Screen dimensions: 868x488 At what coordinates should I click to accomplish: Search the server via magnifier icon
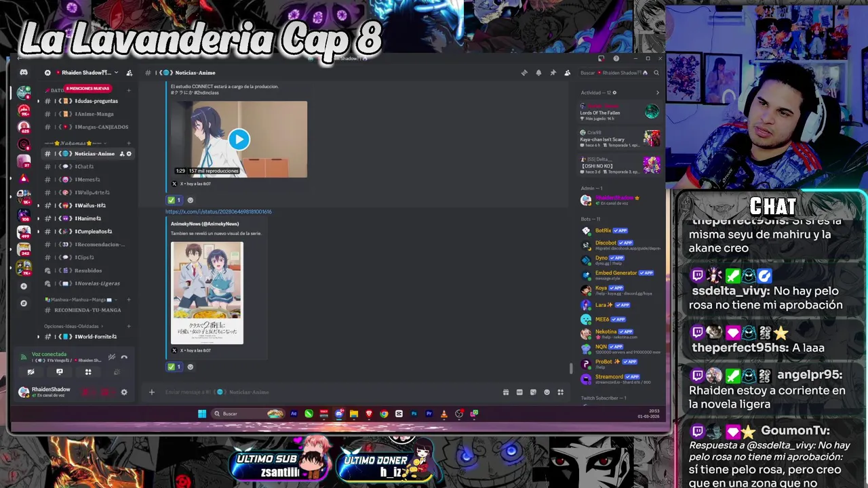pos(656,73)
